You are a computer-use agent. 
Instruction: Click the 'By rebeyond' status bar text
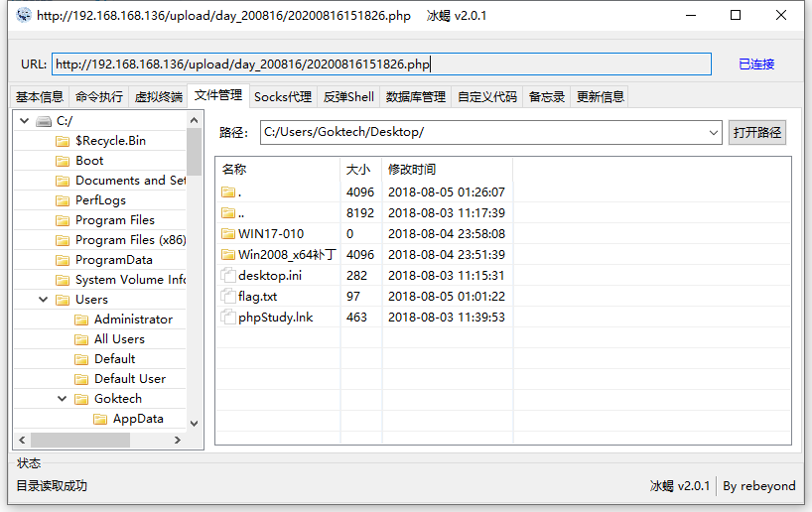pyautogui.click(x=759, y=486)
